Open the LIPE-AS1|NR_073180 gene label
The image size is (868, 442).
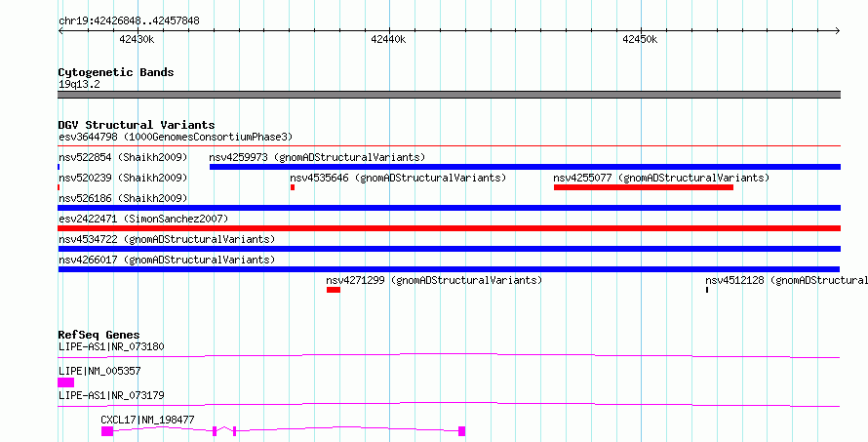(111, 347)
